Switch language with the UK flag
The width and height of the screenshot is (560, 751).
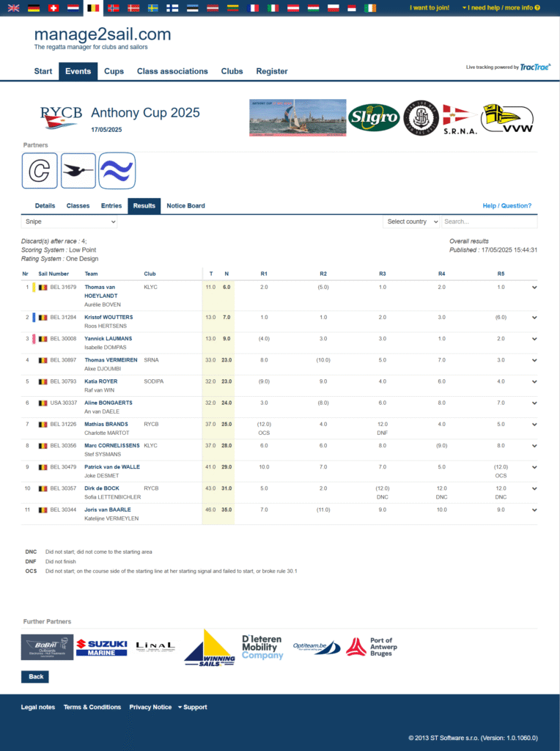click(x=14, y=8)
